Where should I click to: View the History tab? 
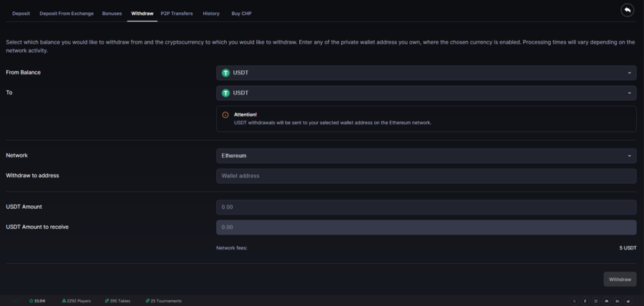coord(211,14)
